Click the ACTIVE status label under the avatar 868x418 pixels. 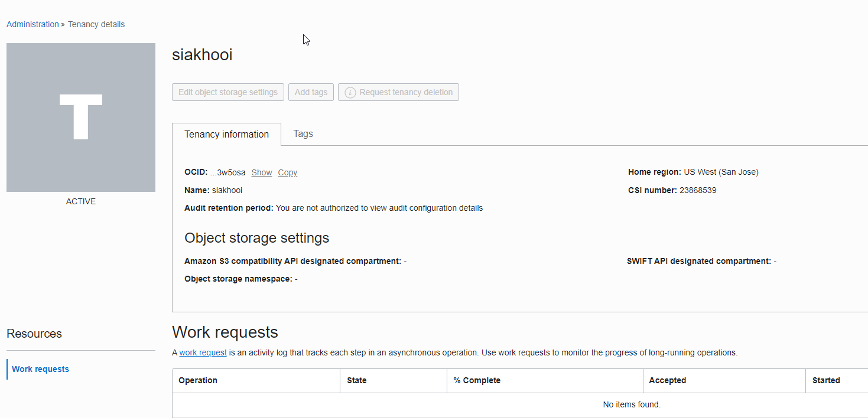tap(80, 201)
